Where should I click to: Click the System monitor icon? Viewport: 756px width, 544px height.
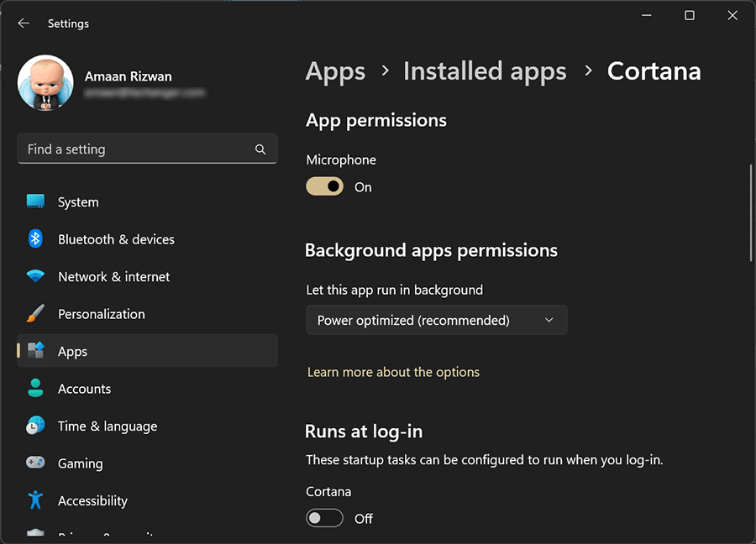click(35, 201)
